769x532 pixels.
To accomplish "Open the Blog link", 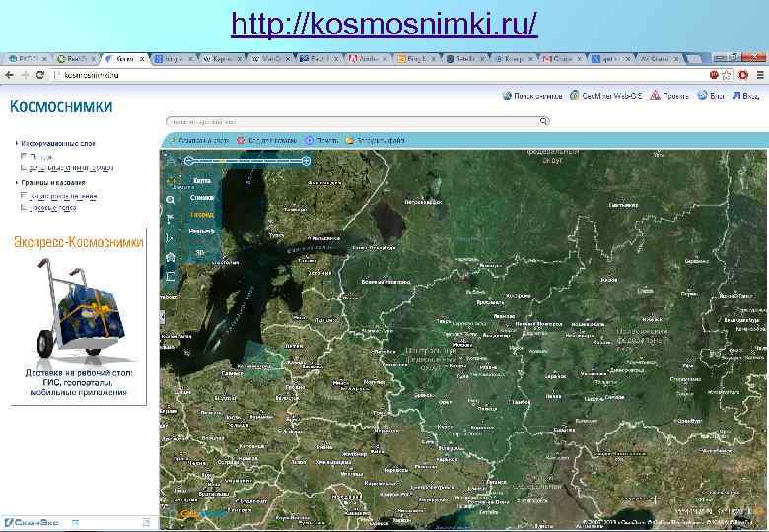I will (711, 96).
